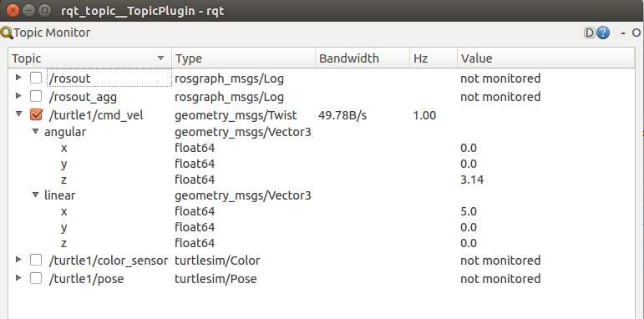Click the Bandwidth column header

(x=363, y=58)
